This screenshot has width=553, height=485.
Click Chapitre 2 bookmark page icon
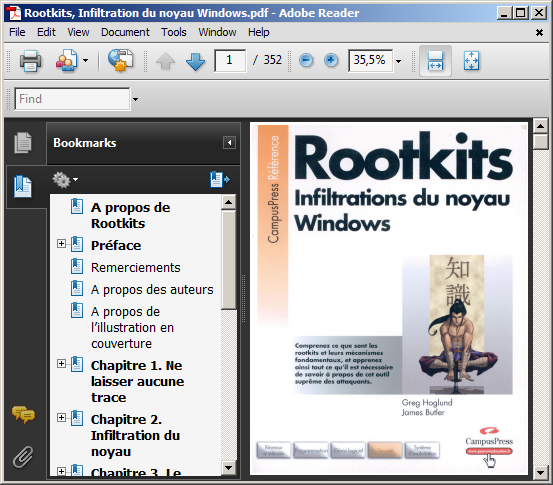click(77, 418)
